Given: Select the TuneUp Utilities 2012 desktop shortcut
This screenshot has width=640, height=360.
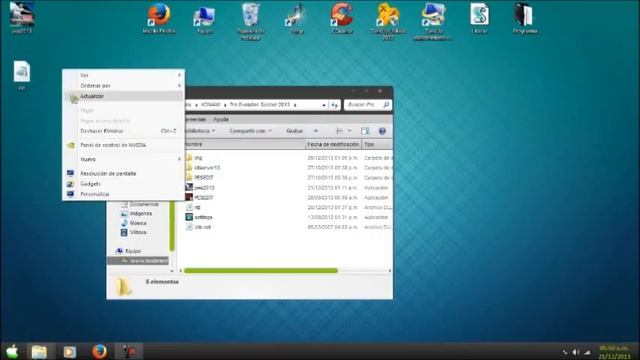Looking at the screenshot, I should point(388,21).
